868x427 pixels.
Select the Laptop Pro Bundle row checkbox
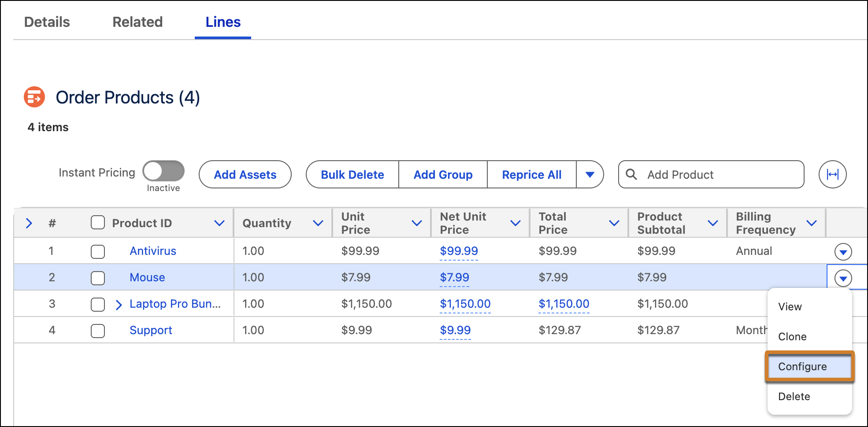point(98,305)
